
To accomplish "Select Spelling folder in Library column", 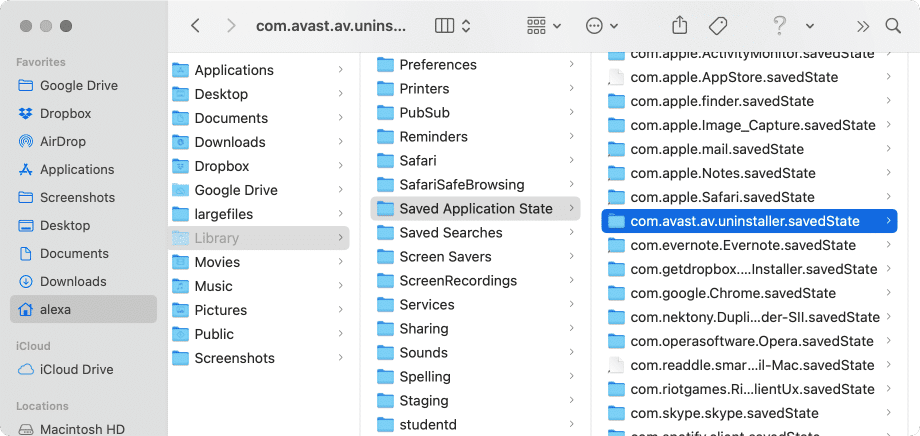I will click(475, 377).
